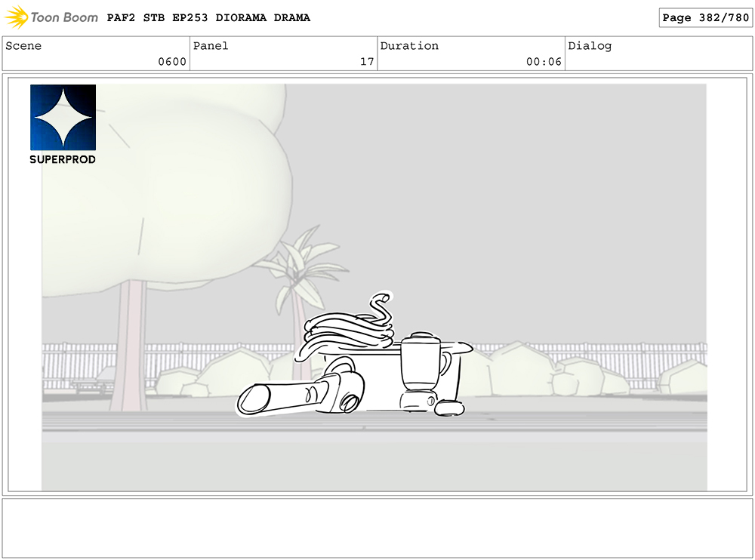Click the Duration label
This screenshot has width=755, height=560.
[409, 46]
